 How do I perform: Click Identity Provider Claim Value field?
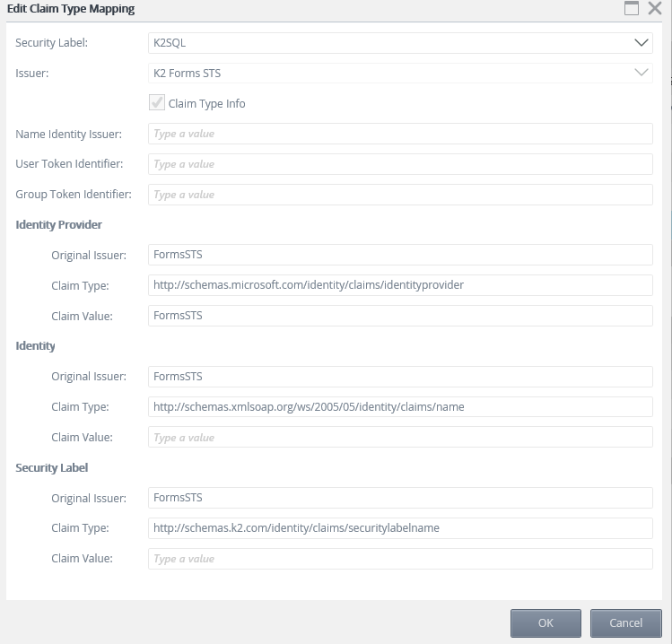pos(400,316)
